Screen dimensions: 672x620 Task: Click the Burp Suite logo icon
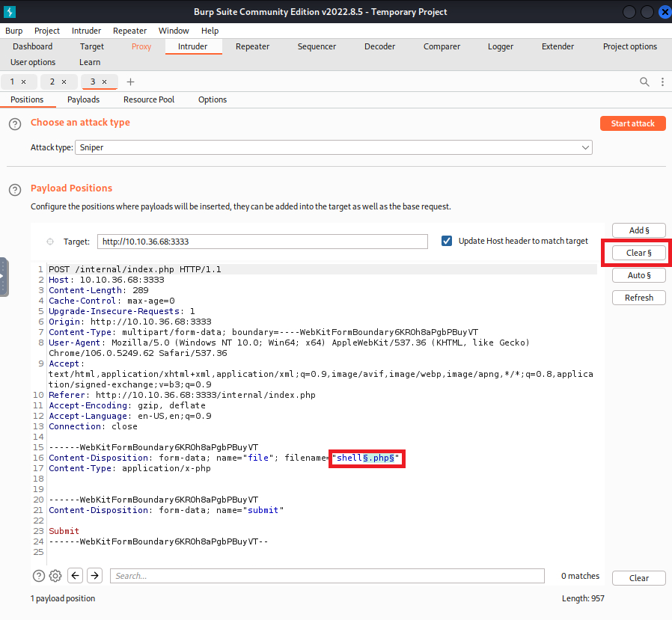coord(10,11)
